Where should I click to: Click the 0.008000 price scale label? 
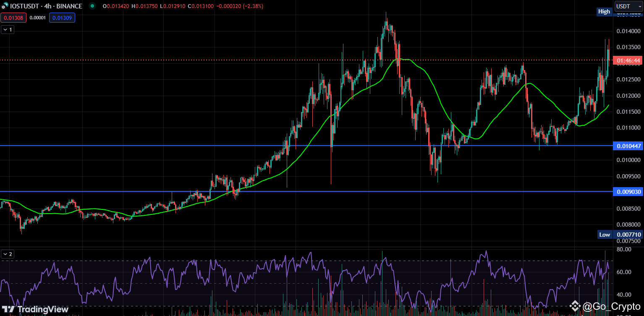click(x=628, y=225)
